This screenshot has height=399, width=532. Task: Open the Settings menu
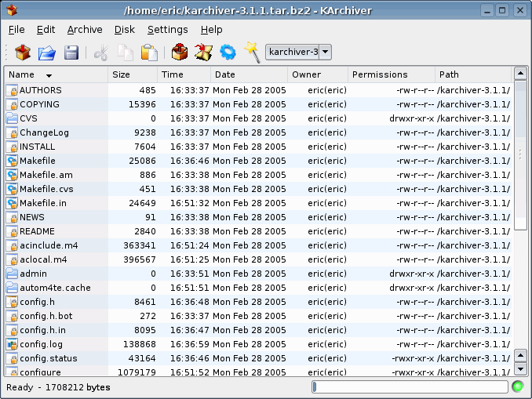pos(167,30)
